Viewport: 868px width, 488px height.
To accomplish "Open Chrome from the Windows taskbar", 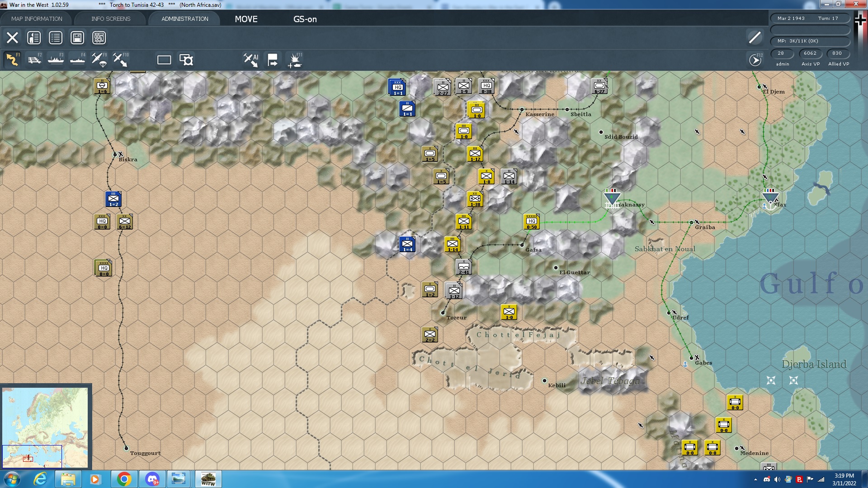I will pyautogui.click(x=124, y=479).
